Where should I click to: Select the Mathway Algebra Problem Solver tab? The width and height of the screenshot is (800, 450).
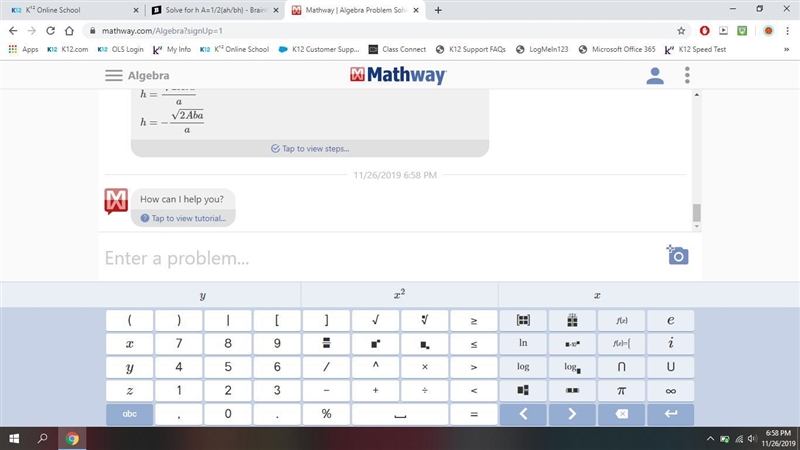[355, 10]
